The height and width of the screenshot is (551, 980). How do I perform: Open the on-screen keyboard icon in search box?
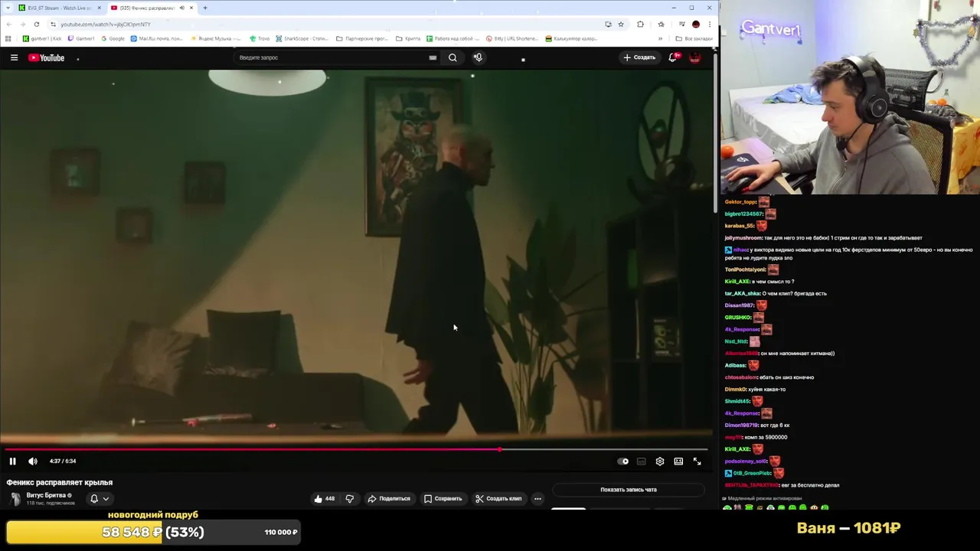433,57
